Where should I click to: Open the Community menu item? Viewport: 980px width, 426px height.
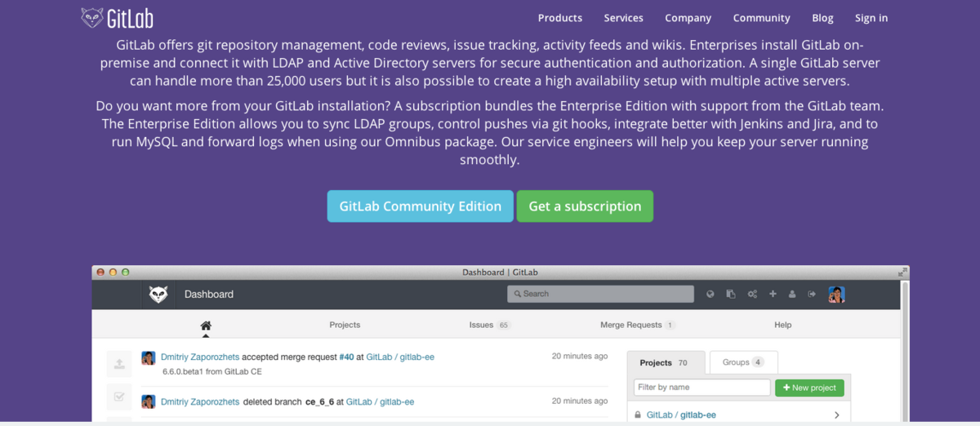pos(761,18)
